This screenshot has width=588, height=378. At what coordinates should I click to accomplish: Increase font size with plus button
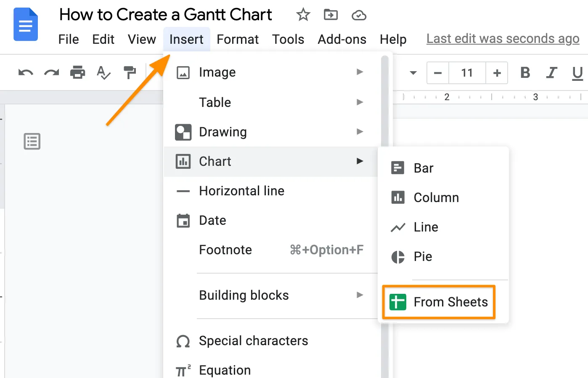click(497, 73)
